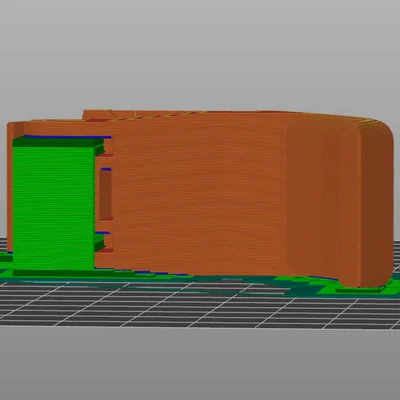Click the rectangular slot recess in model

(106, 195)
